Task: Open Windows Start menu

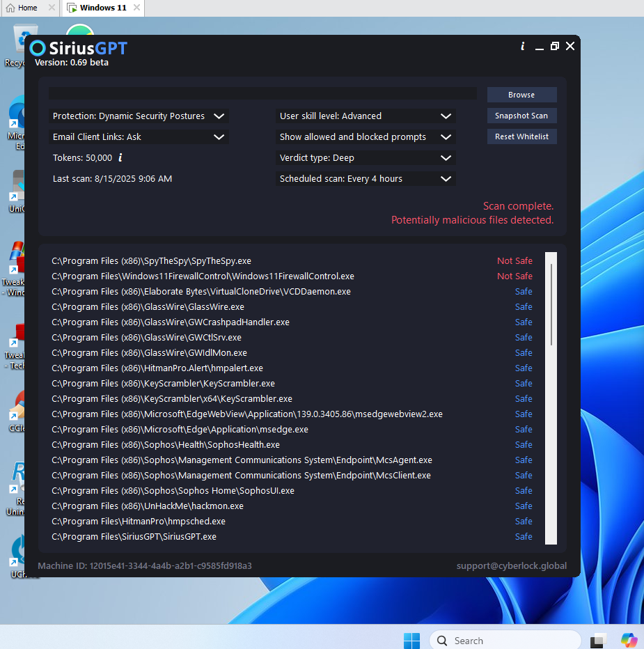Action: point(412,641)
